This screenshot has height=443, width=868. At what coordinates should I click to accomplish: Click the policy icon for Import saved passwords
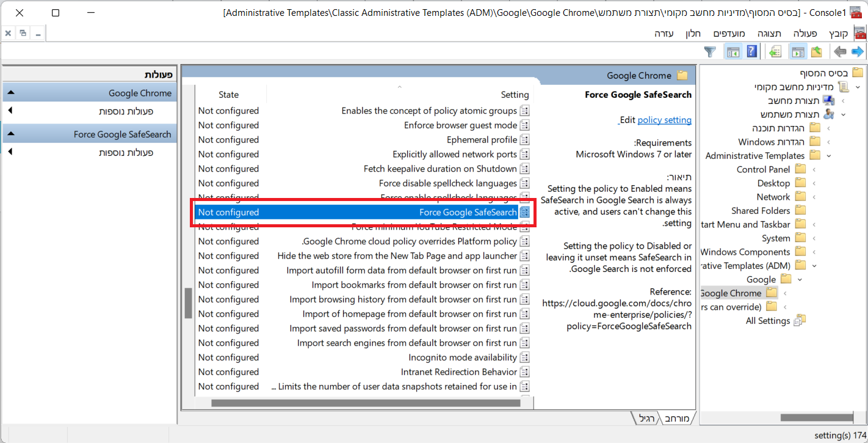coord(524,328)
